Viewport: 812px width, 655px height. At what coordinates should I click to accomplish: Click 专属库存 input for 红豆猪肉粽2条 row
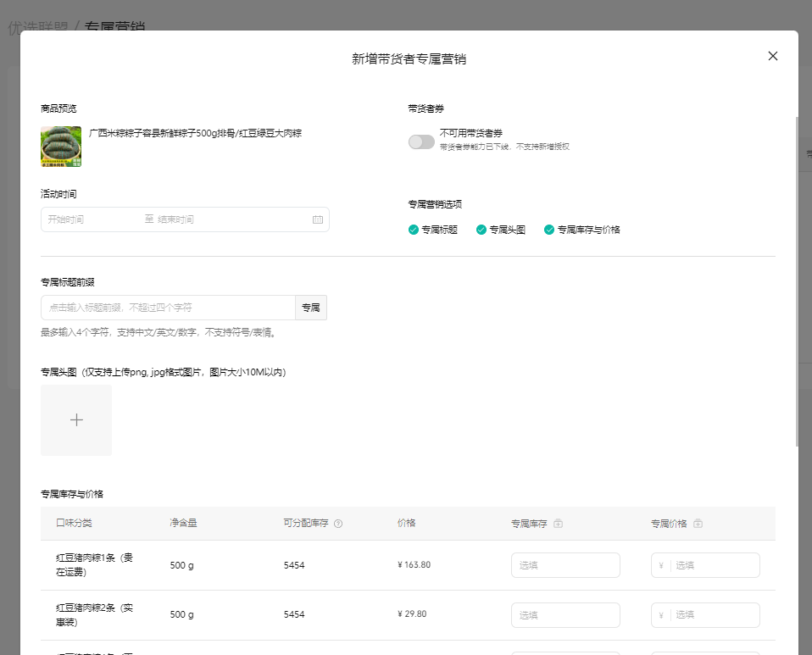pyautogui.click(x=565, y=615)
